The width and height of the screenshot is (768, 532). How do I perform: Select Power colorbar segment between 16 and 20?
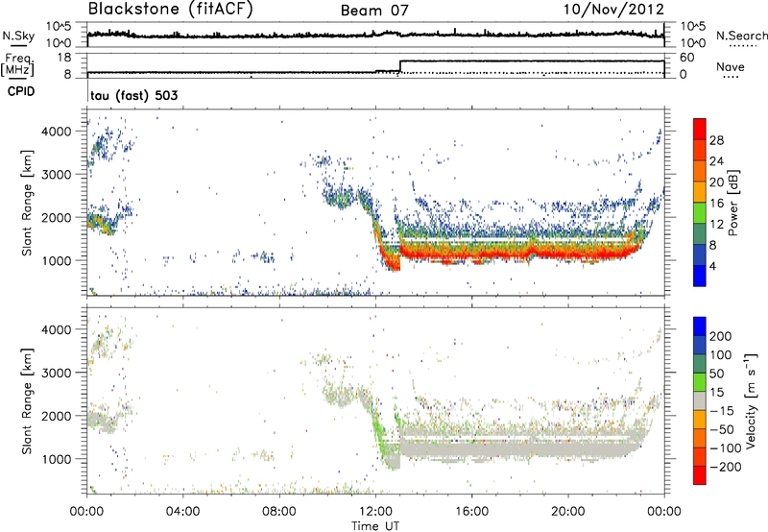coord(700,192)
